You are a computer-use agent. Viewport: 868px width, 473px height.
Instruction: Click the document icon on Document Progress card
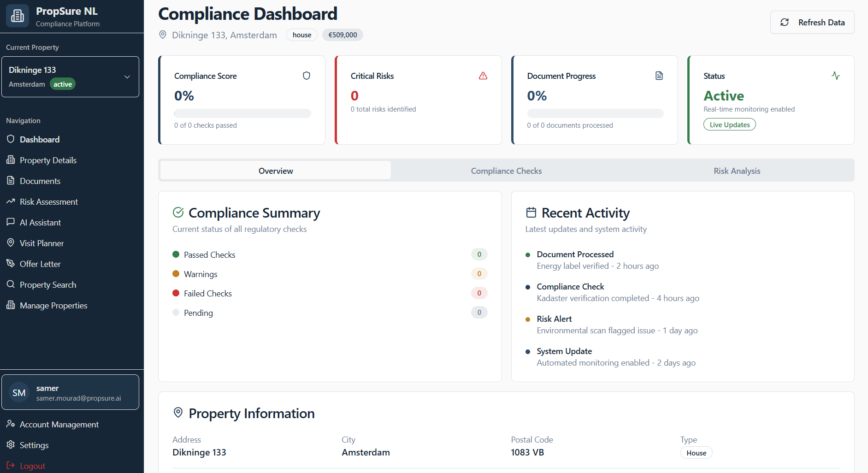(659, 76)
